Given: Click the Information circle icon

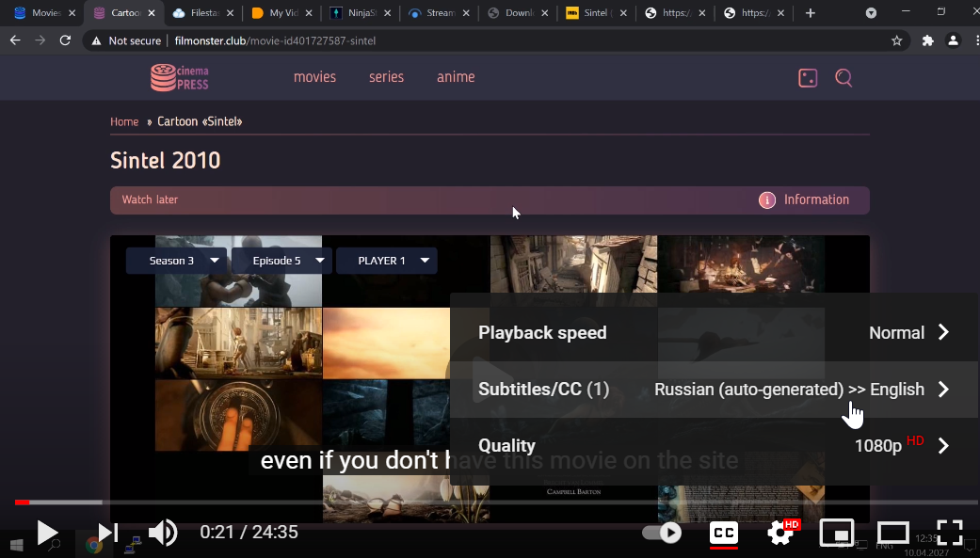Looking at the screenshot, I should click(x=767, y=199).
